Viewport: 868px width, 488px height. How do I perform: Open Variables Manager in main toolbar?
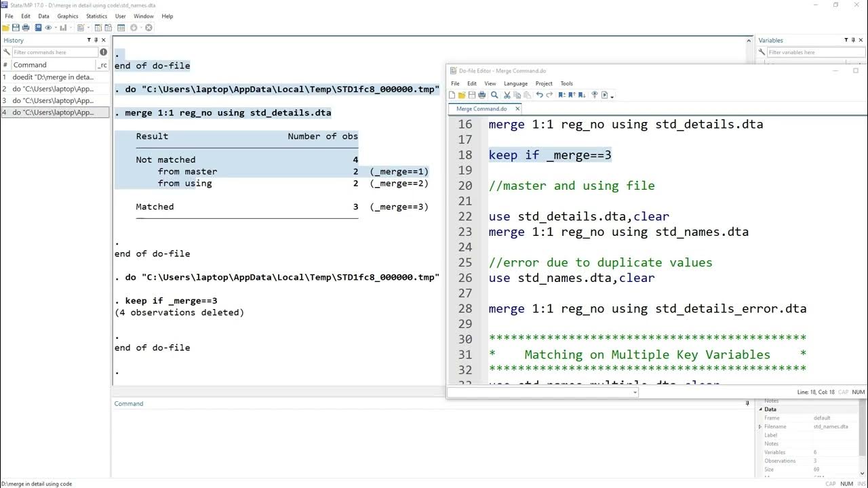click(121, 28)
